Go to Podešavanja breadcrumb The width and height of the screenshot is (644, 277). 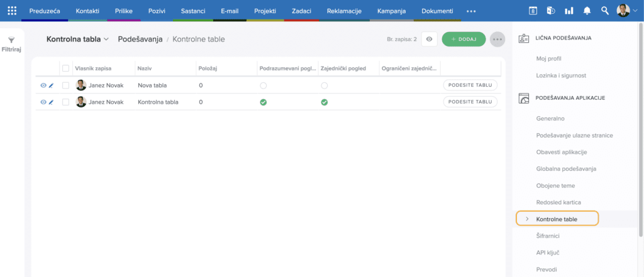pyautogui.click(x=140, y=40)
